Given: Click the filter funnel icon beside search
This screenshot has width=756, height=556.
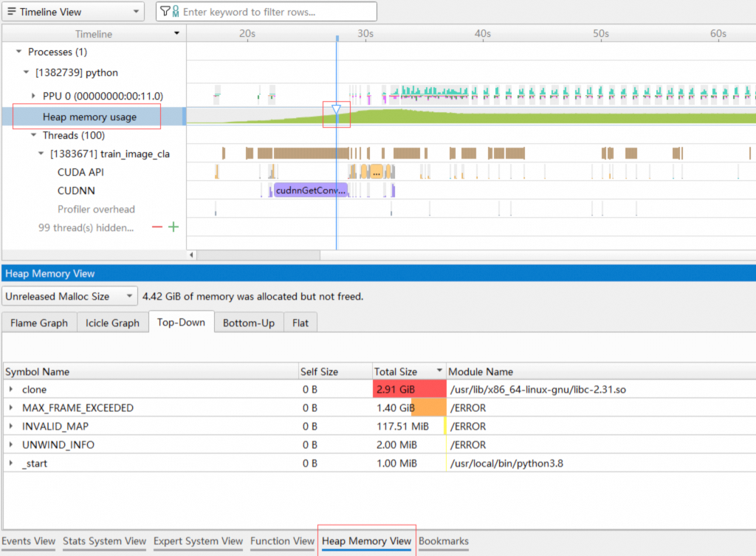Looking at the screenshot, I should click(165, 12).
